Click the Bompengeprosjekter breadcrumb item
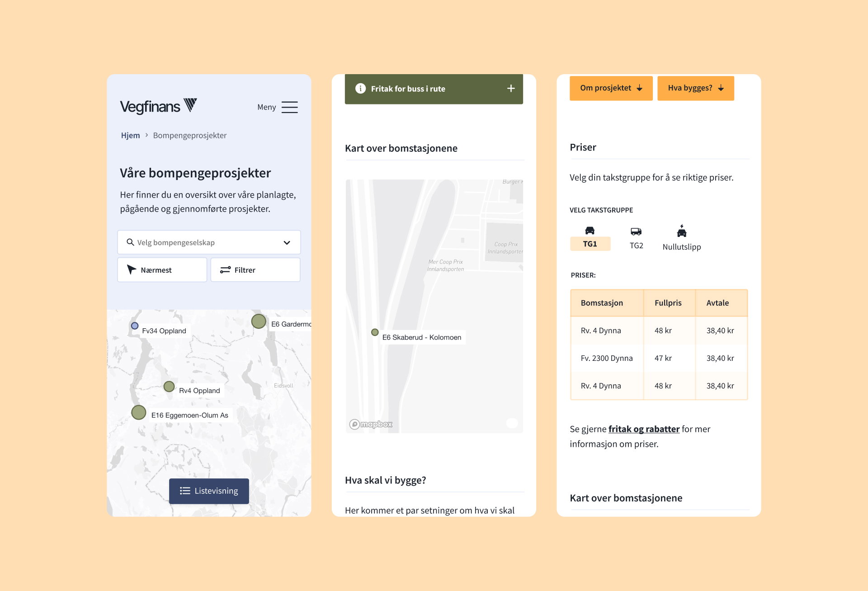868x591 pixels. (x=190, y=135)
